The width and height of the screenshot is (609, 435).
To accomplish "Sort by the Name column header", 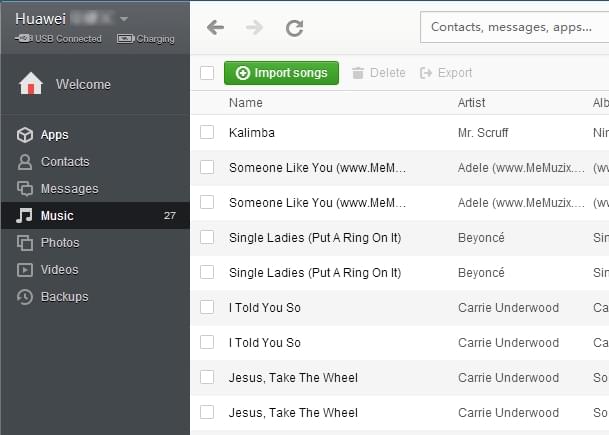I will click(246, 103).
